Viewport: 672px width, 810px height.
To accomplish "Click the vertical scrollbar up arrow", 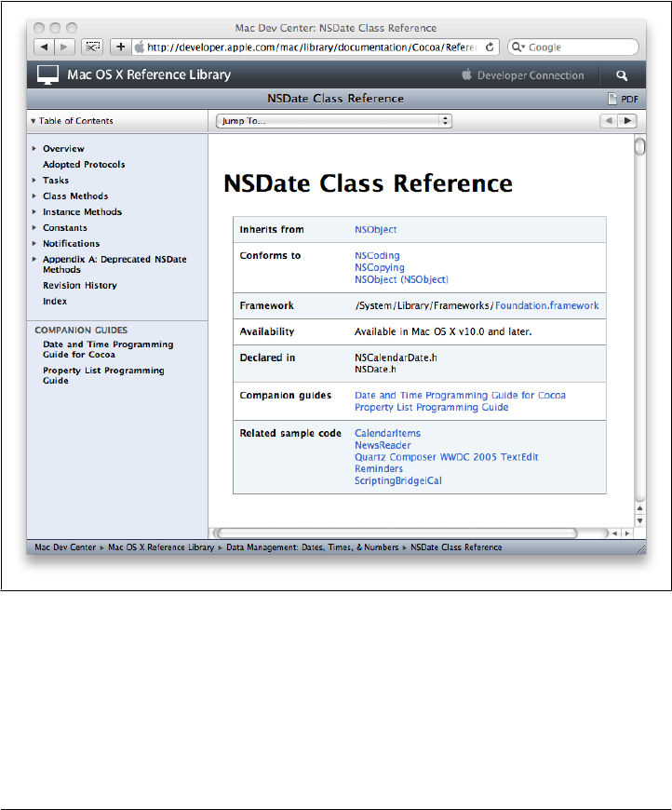I will [639, 507].
